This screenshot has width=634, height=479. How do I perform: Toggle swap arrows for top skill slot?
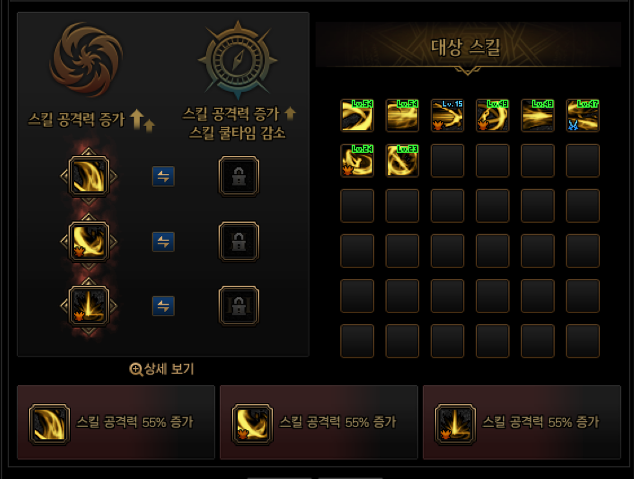(163, 176)
